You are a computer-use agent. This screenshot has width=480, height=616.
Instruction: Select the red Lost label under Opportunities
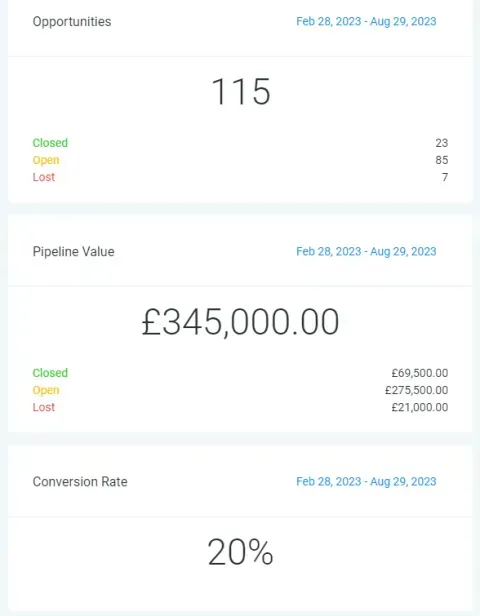coord(44,177)
